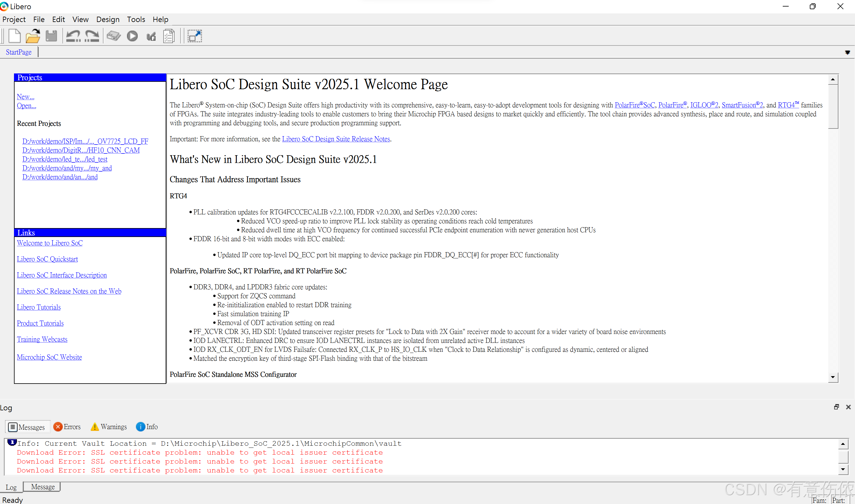Click the programming hardware device icon
855x504 pixels.
114,36
